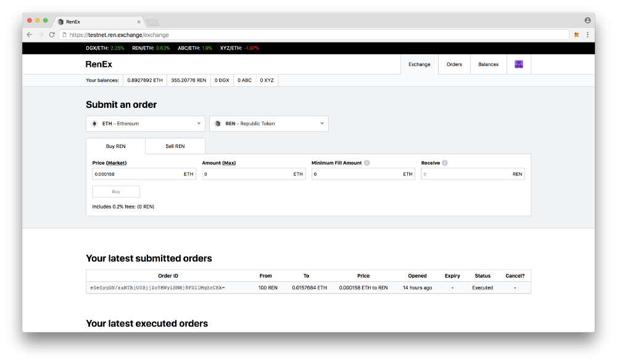Viewport: 617px width, 364px height.
Task: Expand the ETH – Ethereum token dropdown
Action: click(x=145, y=123)
